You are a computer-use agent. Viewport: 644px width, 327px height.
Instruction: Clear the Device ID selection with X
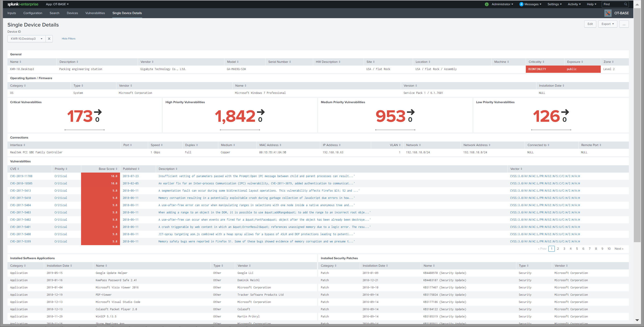(x=49, y=39)
